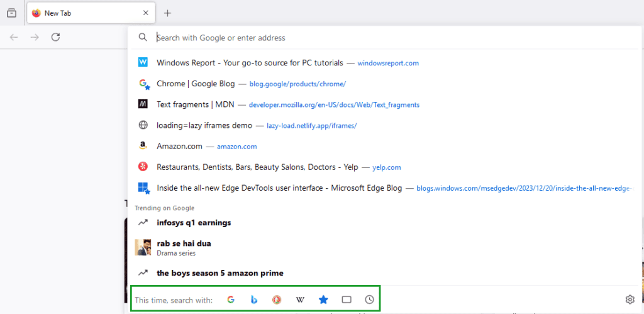Click the developer.mozilla.org Text_fragments URL
Image resolution: width=644 pixels, height=314 pixels.
(x=334, y=105)
